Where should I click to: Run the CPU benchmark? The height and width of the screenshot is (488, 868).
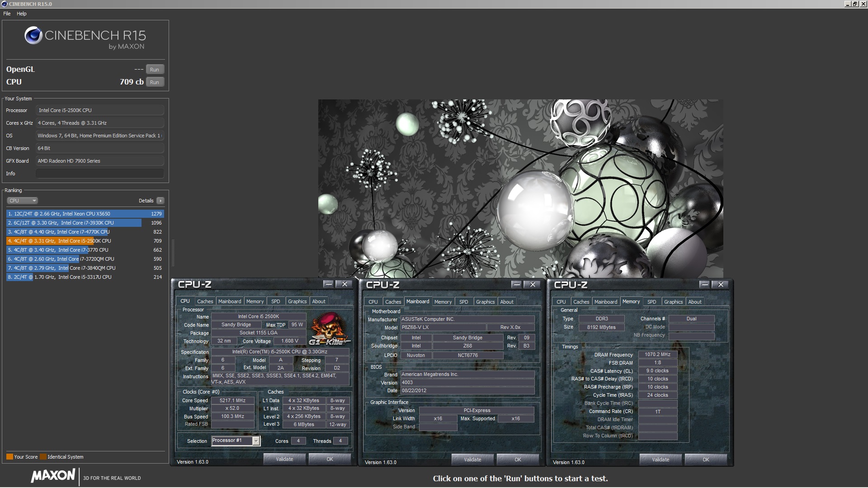point(155,82)
